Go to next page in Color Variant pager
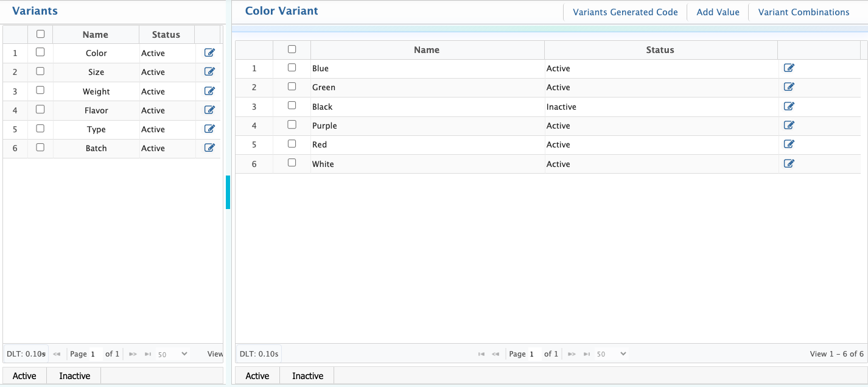This screenshot has width=868, height=387. (x=572, y=354)
